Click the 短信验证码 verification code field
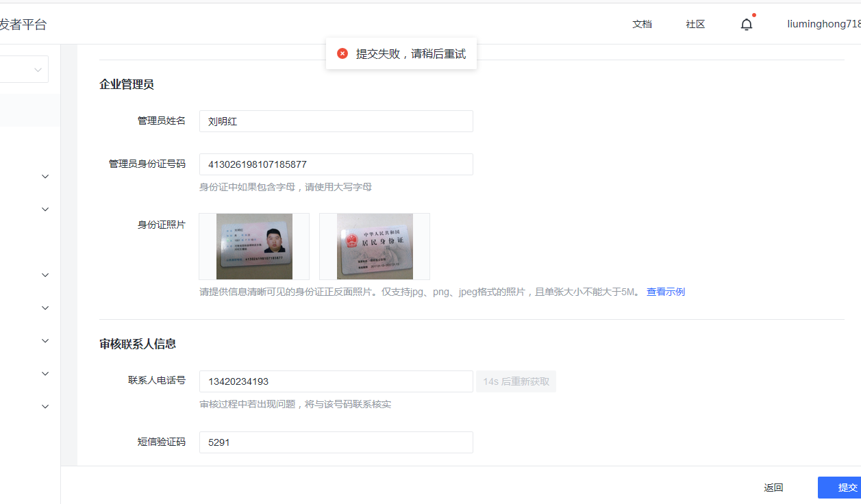 336,442
